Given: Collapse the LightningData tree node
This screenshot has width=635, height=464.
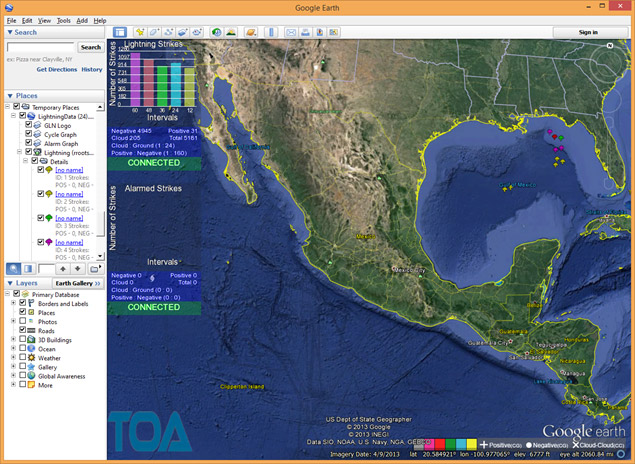Looking at the screenshot, I should (13, 116).
